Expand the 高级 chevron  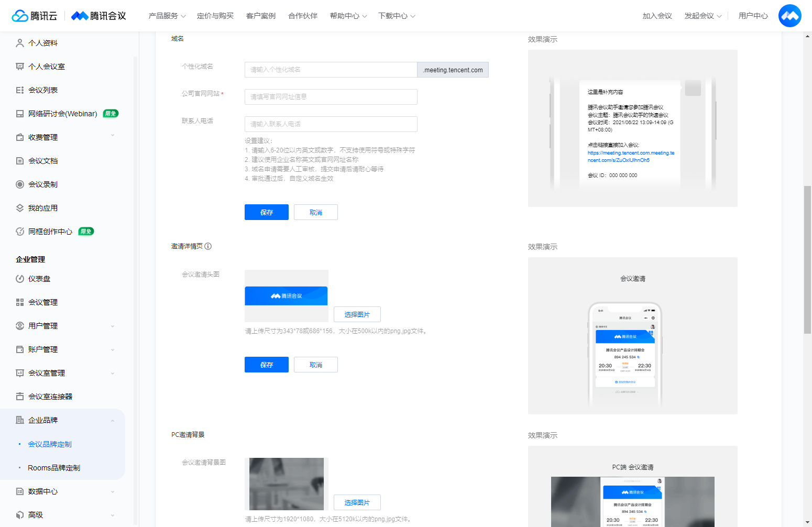(x=113, y=515)
